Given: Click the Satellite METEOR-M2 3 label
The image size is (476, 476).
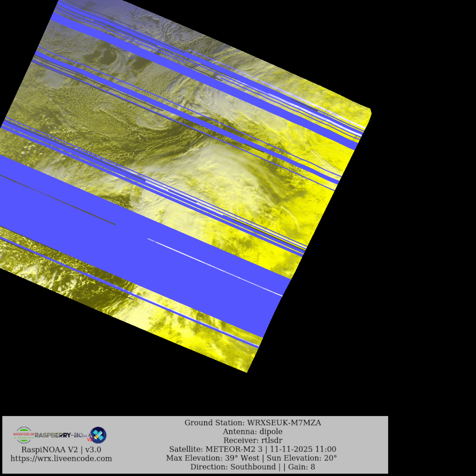Looking at the screenshot, I should (x=216, y=449).
